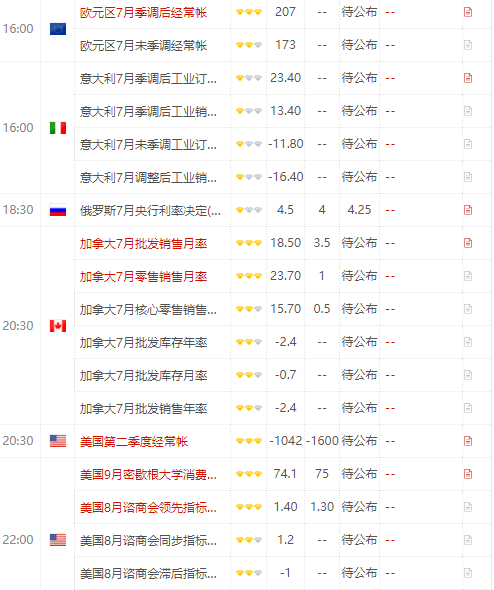
Task: Click importance stars for 欧元区7月季调后经常帐
Action: (249, 12)
